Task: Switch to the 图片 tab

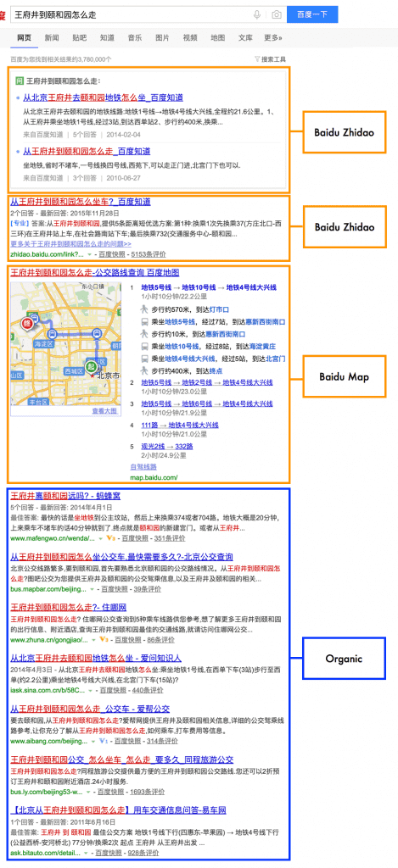Action: coord(162,38)
